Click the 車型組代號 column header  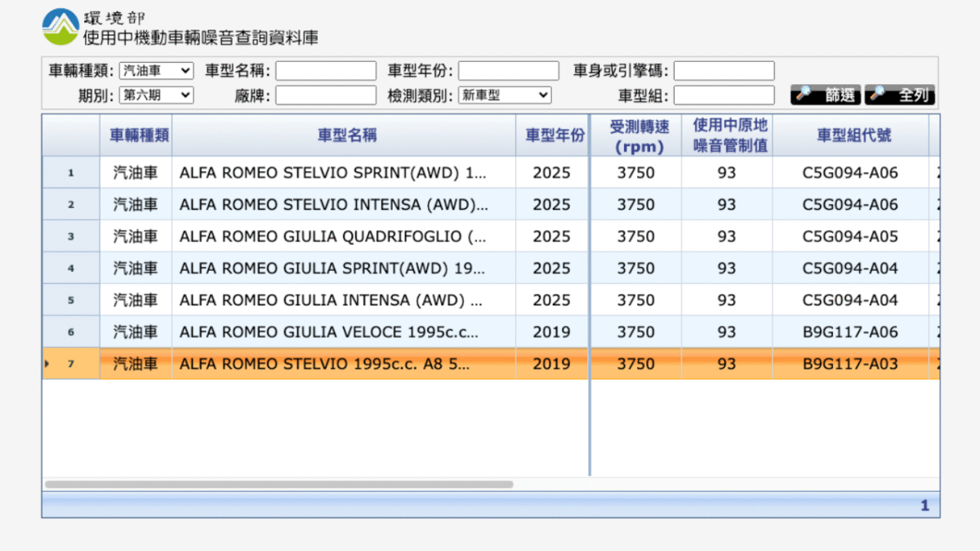(849, 136)
